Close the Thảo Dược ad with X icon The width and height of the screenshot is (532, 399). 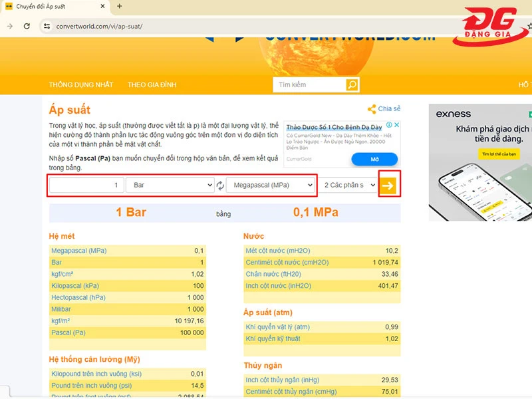click(x=397, y=125)
